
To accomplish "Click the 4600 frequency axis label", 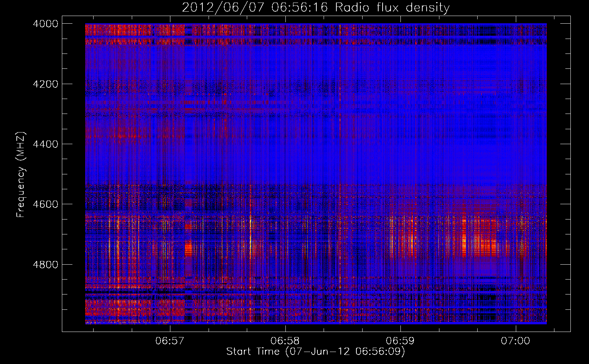I will pos(46,204).
